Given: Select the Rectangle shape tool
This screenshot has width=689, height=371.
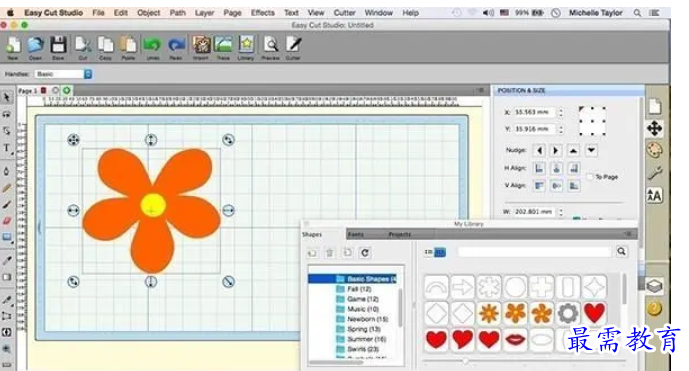Looking at the screenshot, I should 7,238.
